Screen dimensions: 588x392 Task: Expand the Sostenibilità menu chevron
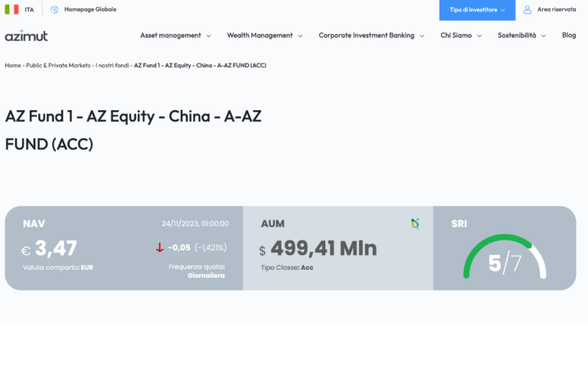tap(544, 36)
